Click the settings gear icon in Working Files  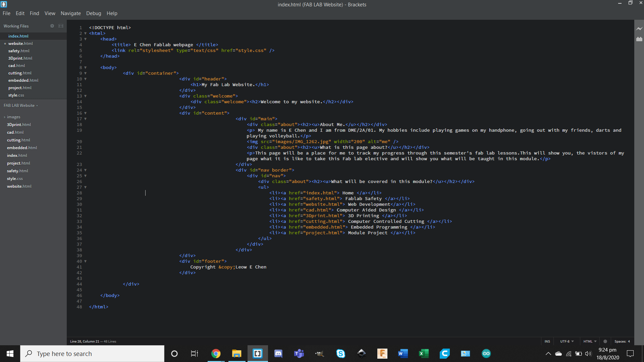coord(52,25)
